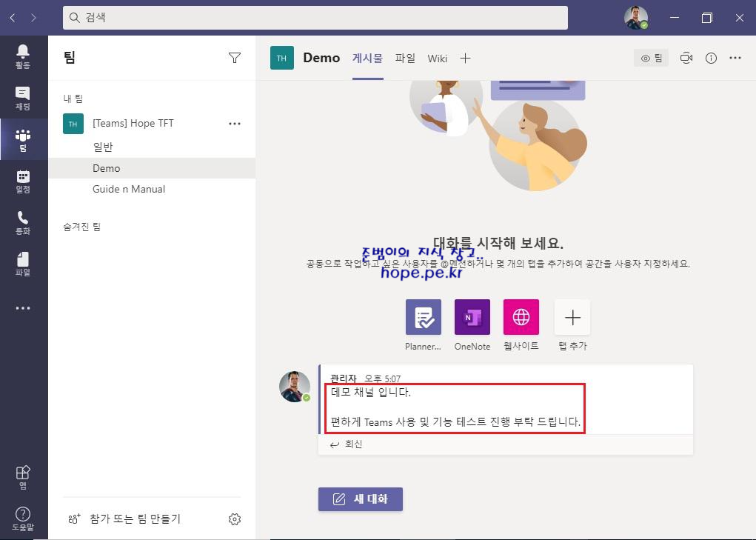
Task: Open the Planner app tile
Action: [424, 317]
